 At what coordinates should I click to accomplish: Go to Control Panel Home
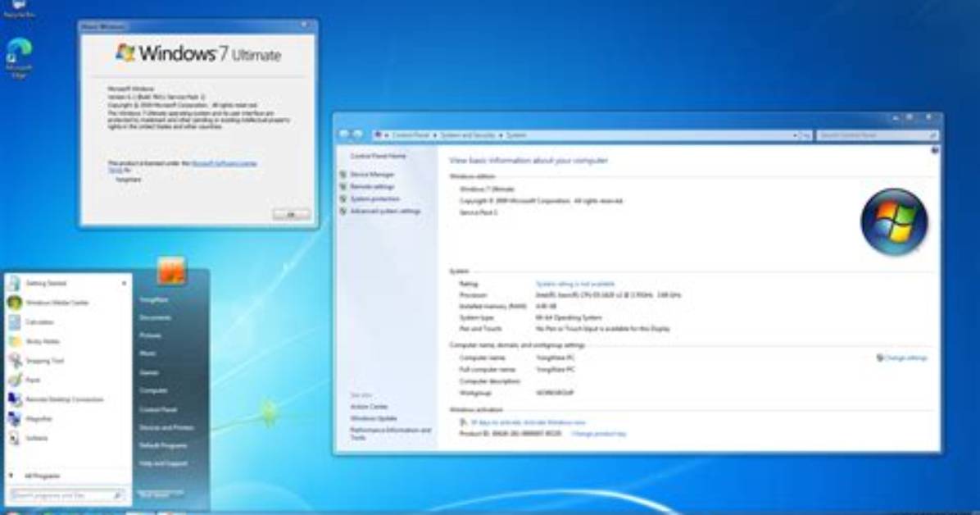point(378,156)
